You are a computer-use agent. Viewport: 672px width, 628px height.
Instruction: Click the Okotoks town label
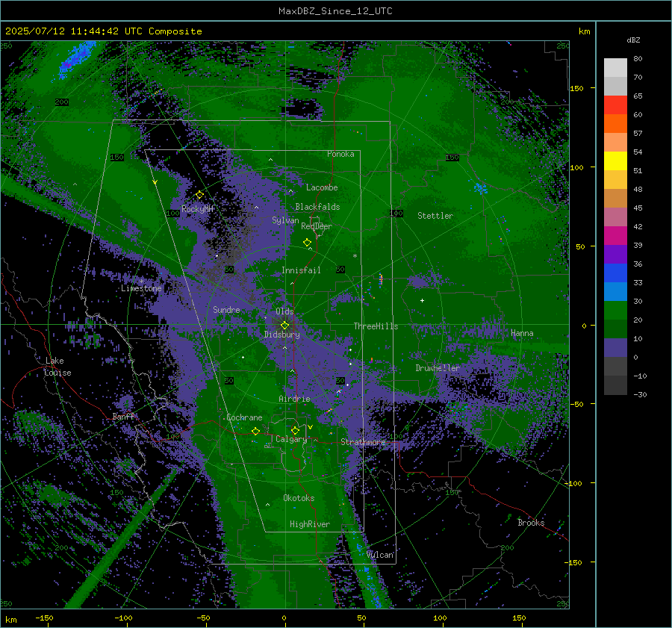[299, 498]
